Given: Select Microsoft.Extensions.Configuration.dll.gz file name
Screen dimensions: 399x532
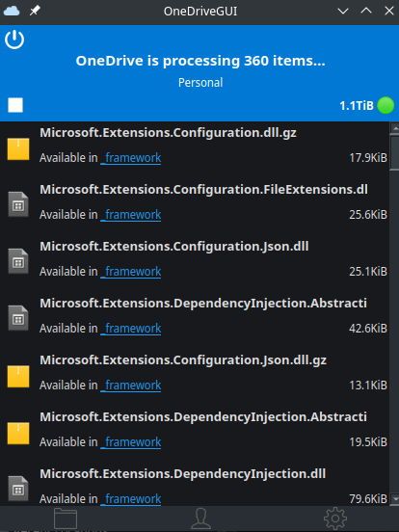Looking at the screenshot, I should 168,133.
